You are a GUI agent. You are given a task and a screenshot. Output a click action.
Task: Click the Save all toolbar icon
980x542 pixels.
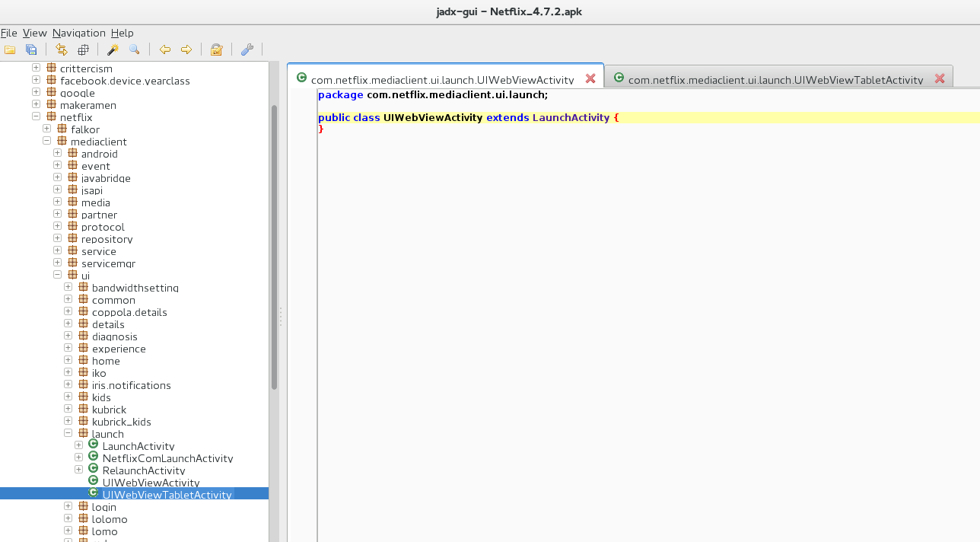[x=31, y=50]
